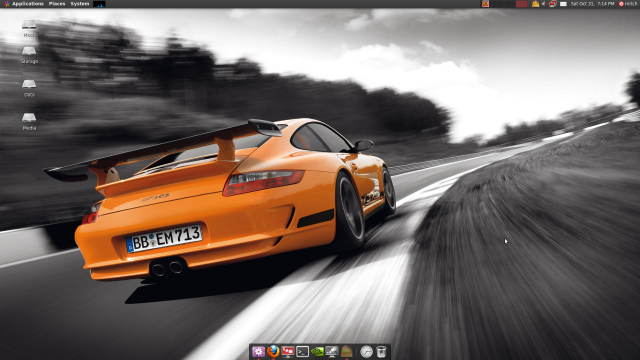
Task: Open the volume control in panel
Action: pyautogui.click(x=544, y=4)
